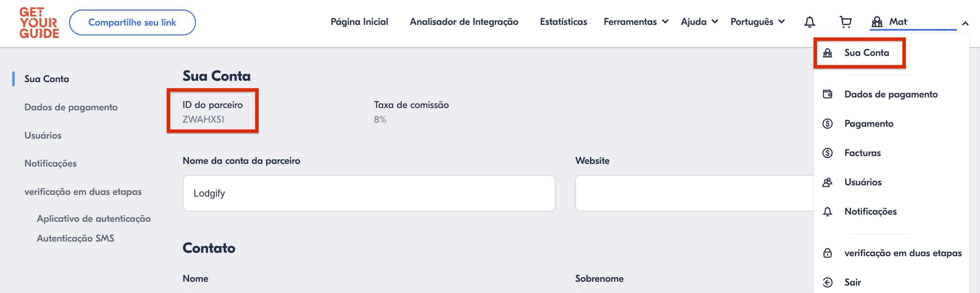Expand the Ferramentas dropdown menu
Image resolution: width=980 pixels, height=293 pixels.
(x=636, y=22)
